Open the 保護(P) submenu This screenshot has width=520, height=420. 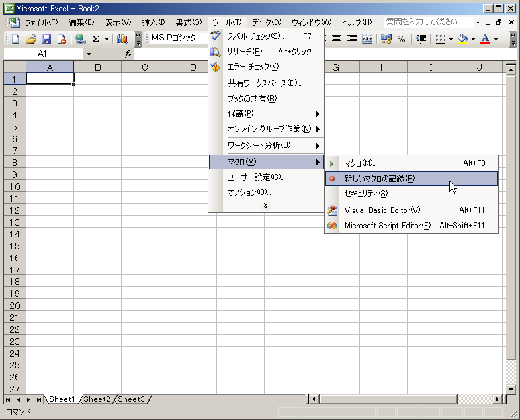(x=267, y=114)
